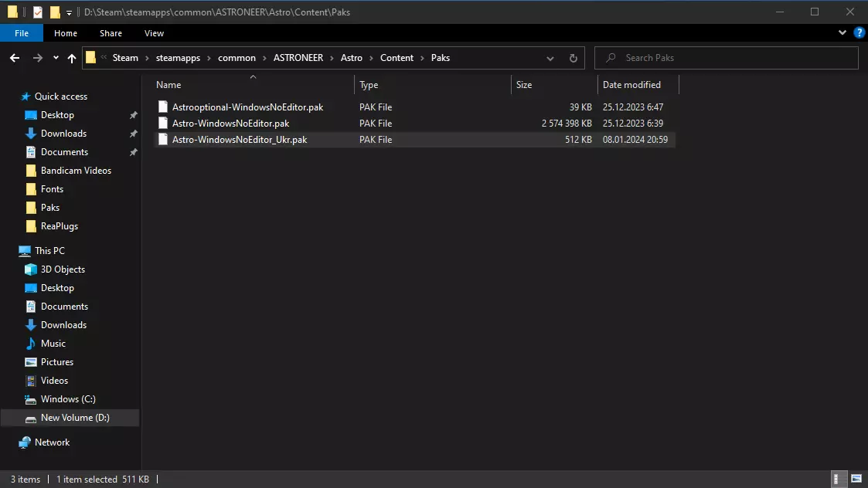Select Astrooptional-WindowsNoEditor.pak file
The image size is (868, 488).
click(x=247, y=107)
